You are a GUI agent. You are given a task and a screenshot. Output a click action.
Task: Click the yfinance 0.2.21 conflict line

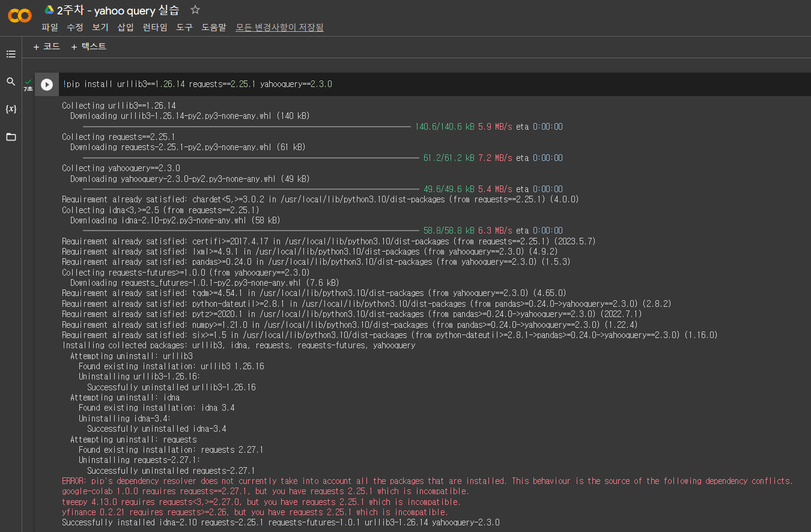point(255,512)
